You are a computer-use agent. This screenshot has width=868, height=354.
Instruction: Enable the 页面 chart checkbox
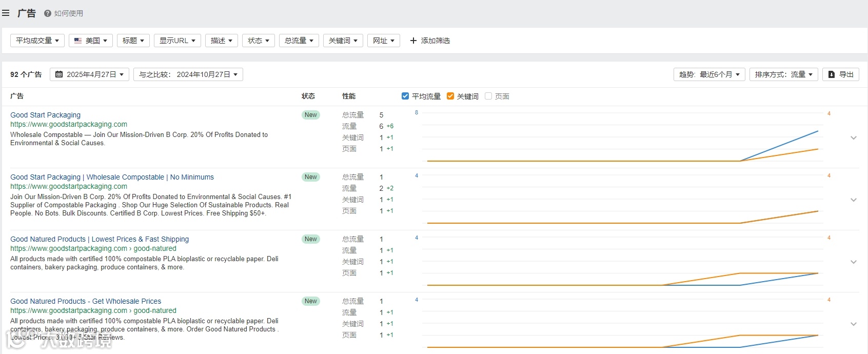(x=488, y=96)
